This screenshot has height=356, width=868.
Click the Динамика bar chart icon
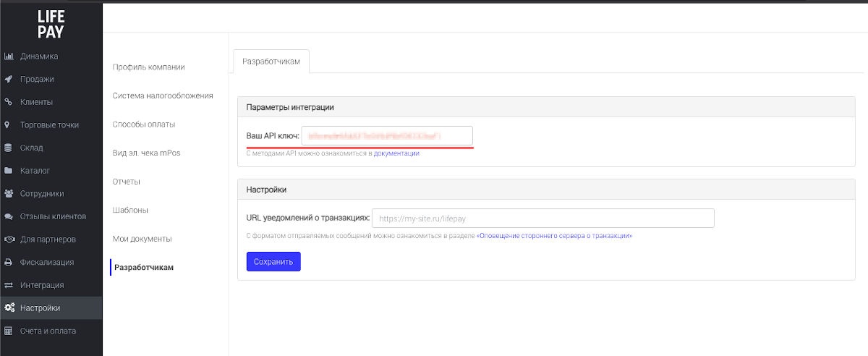click(9, 56)
